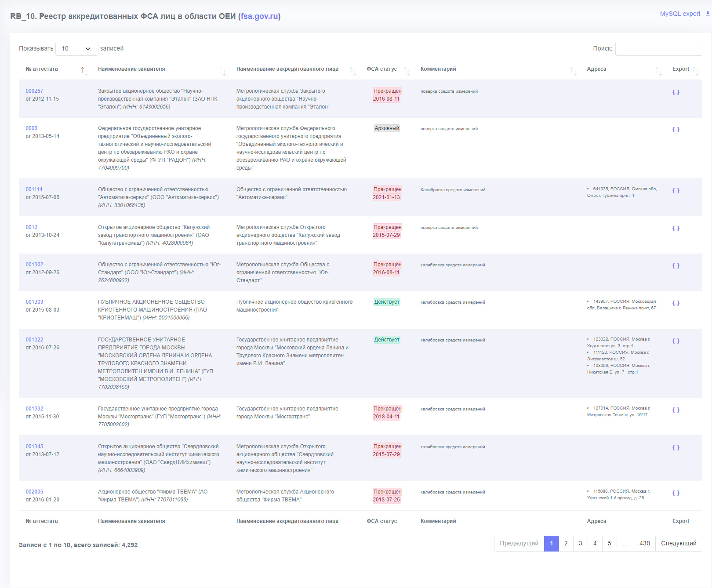Image resolution: width=712 pixels, height=588 pixels.
Task: Go to page 2 of the results
Action: pyautogui.click(x=566, y=544)
